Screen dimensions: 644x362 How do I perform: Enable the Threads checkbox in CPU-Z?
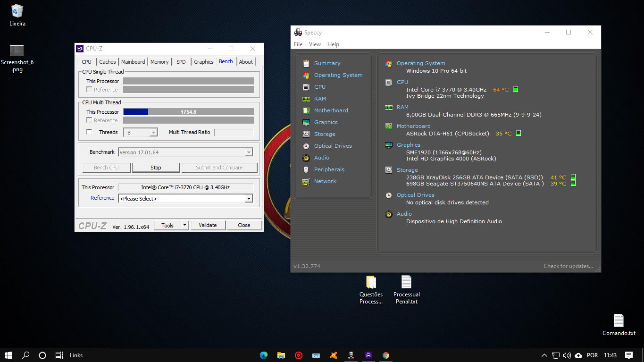pos(89,132)
